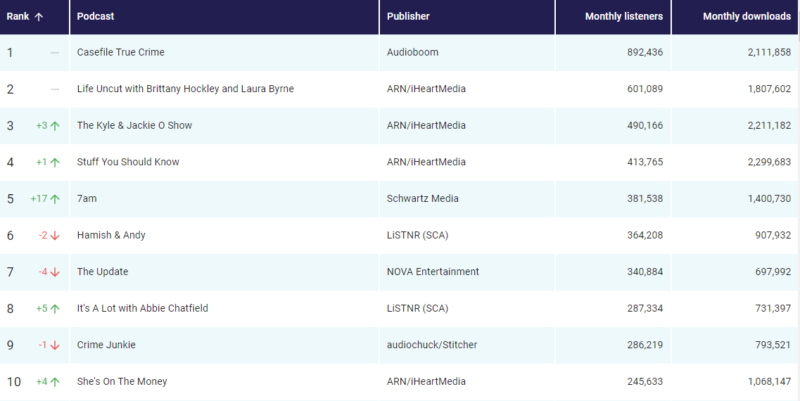Sort by Publisher column header

pyautogui.click(x=408, y=17)
